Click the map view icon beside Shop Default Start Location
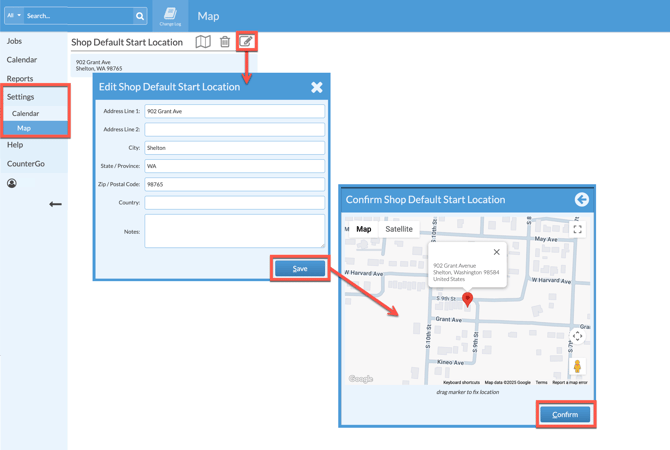The width and height of the screenshot is (670, 450). tap(203, 42)
